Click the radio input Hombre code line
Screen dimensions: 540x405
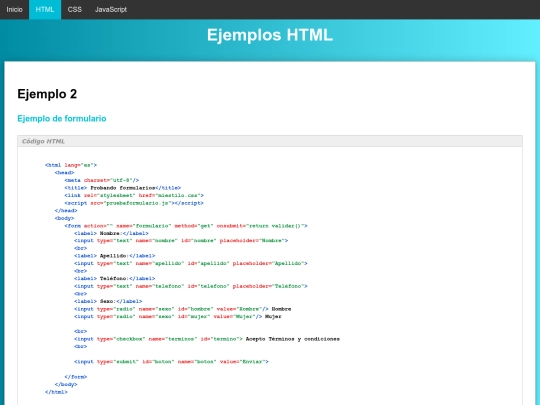(x=183, y=309)
